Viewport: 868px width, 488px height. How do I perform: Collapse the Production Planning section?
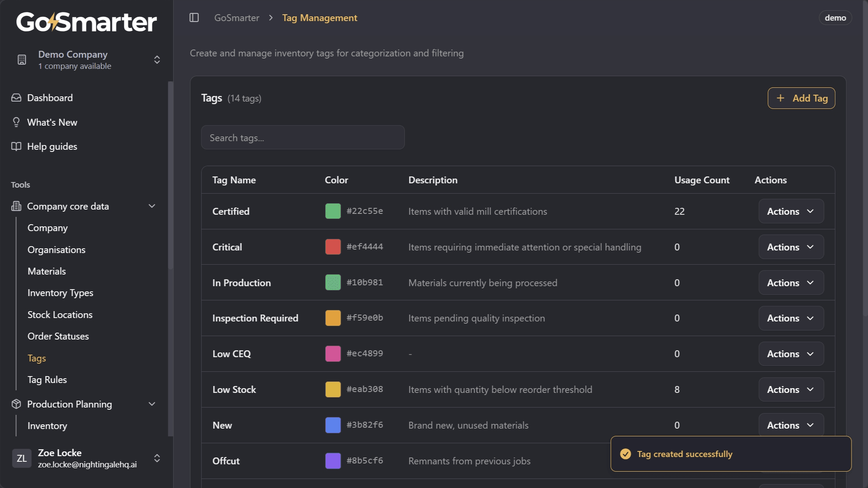[152, 404]
